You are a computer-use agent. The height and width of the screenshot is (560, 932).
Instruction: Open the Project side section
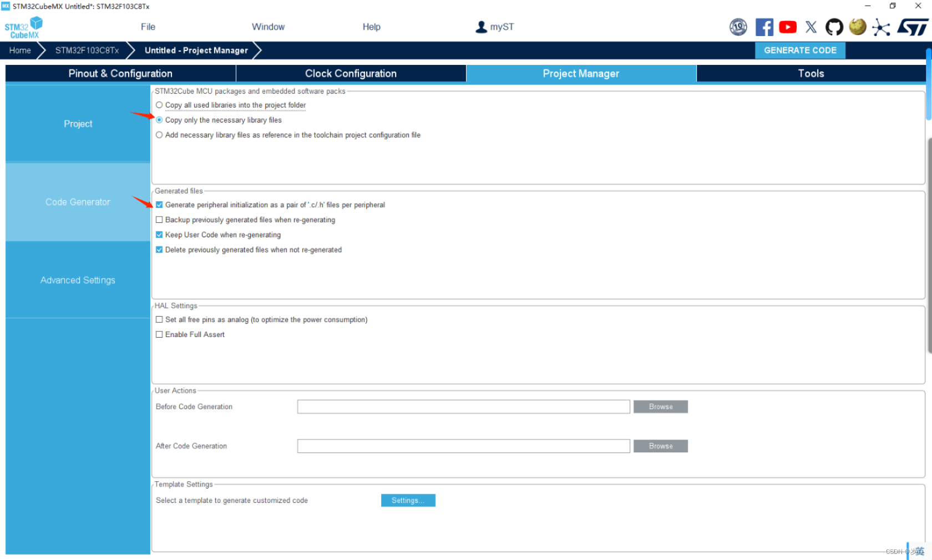[78, 124]
